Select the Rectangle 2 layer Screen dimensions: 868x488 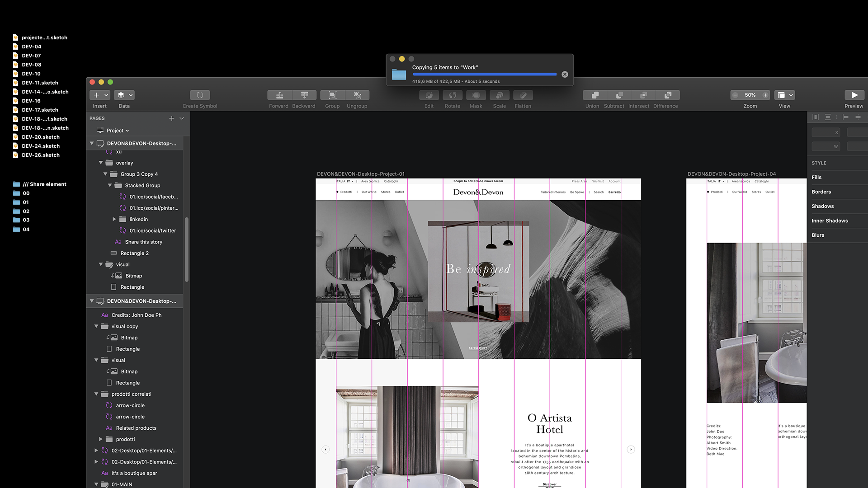click(x=135, y=253)
